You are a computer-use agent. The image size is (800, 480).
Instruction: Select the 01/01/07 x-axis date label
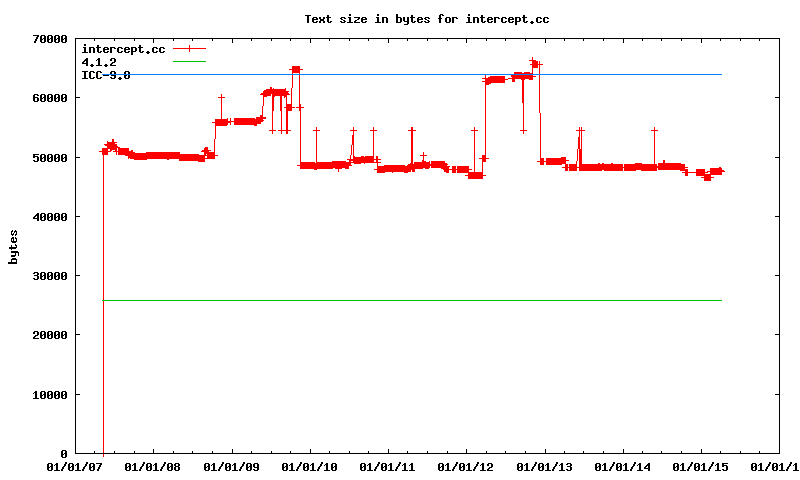click(x=74, y=466)
